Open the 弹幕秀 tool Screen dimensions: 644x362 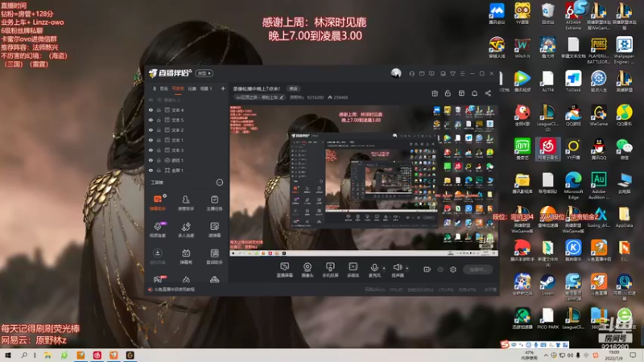point(186,256)
